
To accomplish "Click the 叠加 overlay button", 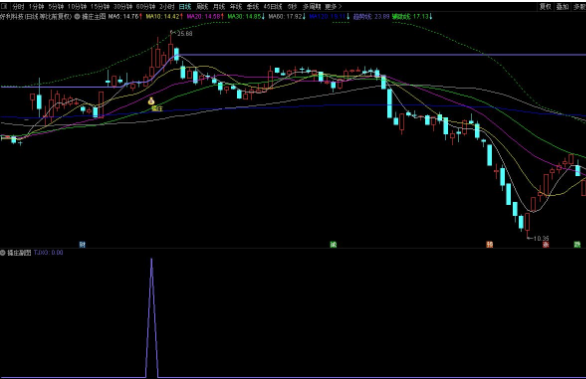I will tap(562, 6).
